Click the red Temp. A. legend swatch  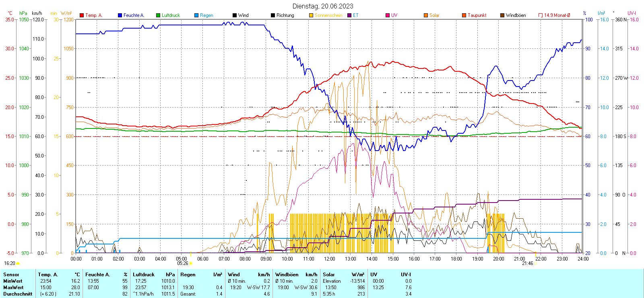[82, 15]
